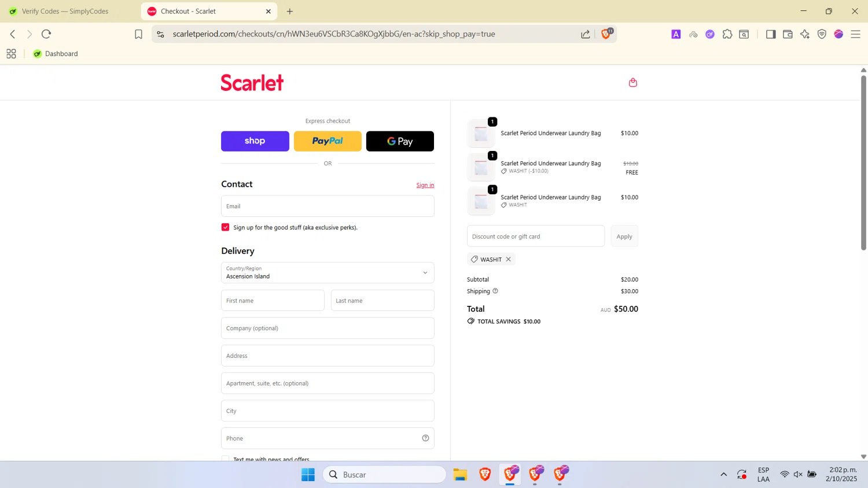This screenshot has width=868, height=488.
Task: Open Brave VPN shield icon
Action: click(x=822, y=34)
